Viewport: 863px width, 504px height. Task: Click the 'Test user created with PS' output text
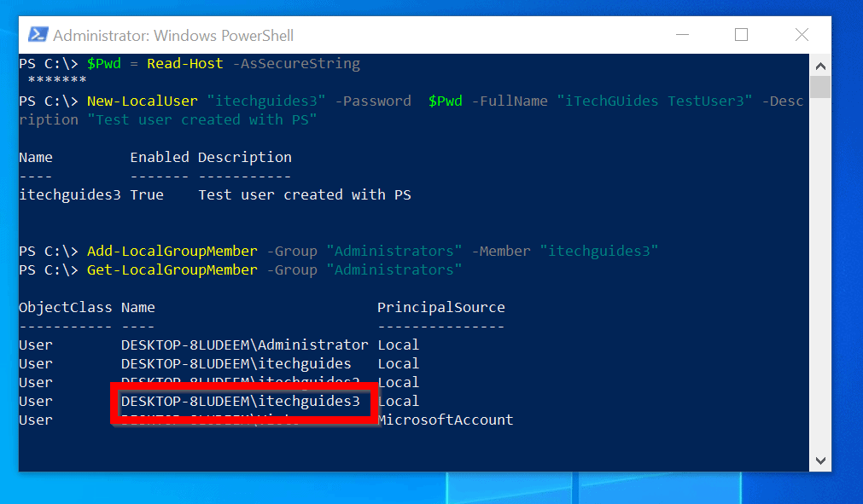(304, 194)
